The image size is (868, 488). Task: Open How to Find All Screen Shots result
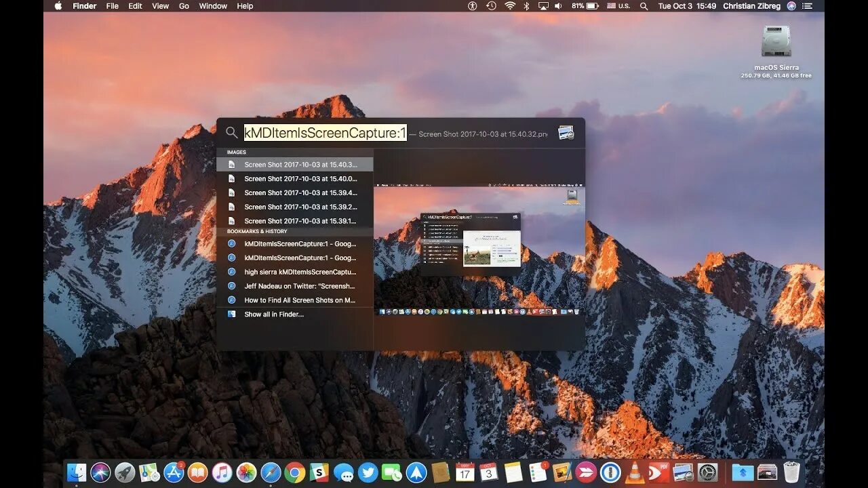pos(295,300)
